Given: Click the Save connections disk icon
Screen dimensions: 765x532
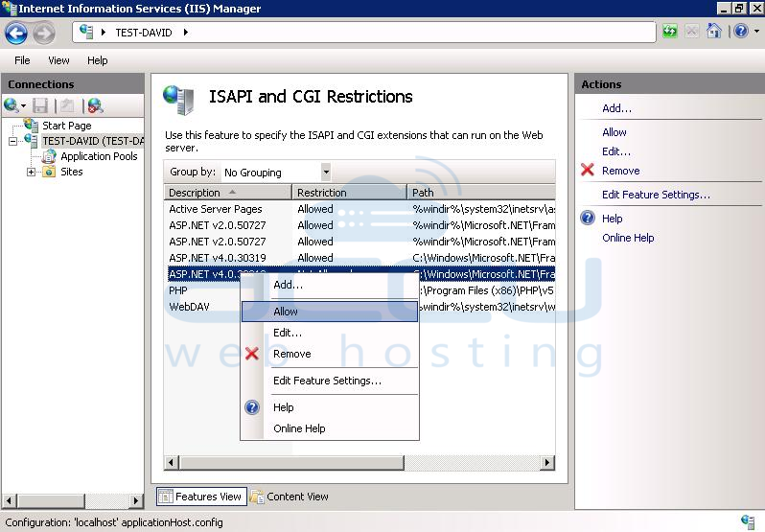Looking at the screenshot, I should (40, 105).
